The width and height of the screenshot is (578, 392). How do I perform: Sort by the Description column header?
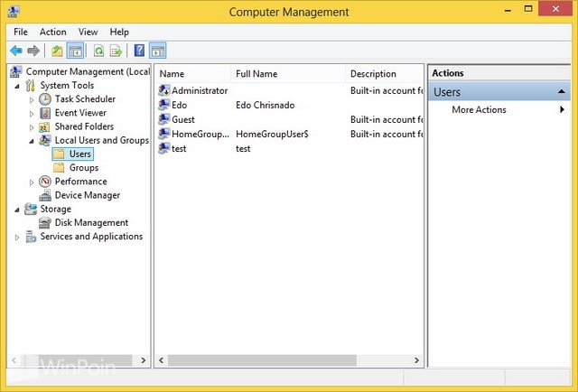pyautogui.click(x=385, y=74)
